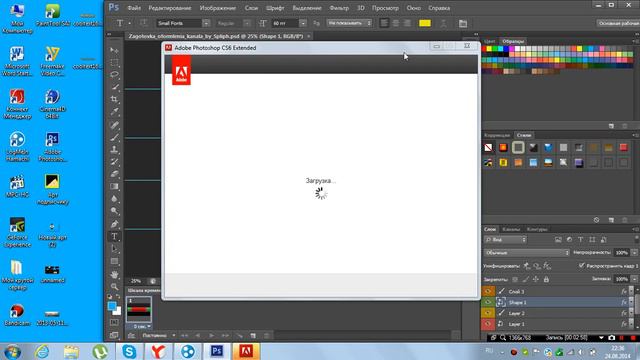This screenshot has height=360, width=640.
Task: Click the lock position icon
Action: coord(536,280)
